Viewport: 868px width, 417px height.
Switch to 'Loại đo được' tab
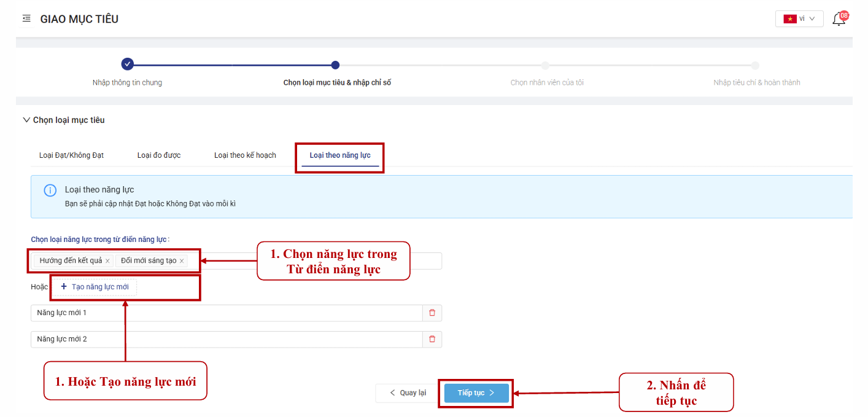pos(159,155)
